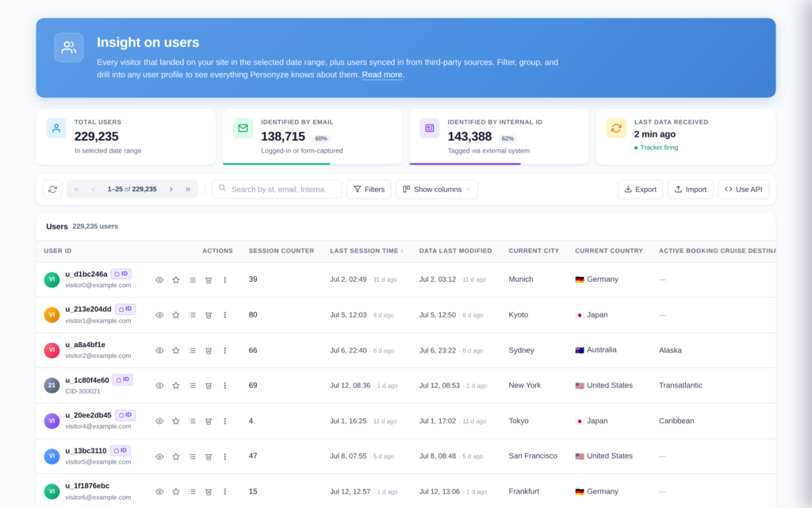Go to the previous page of users

pos(94,189)
